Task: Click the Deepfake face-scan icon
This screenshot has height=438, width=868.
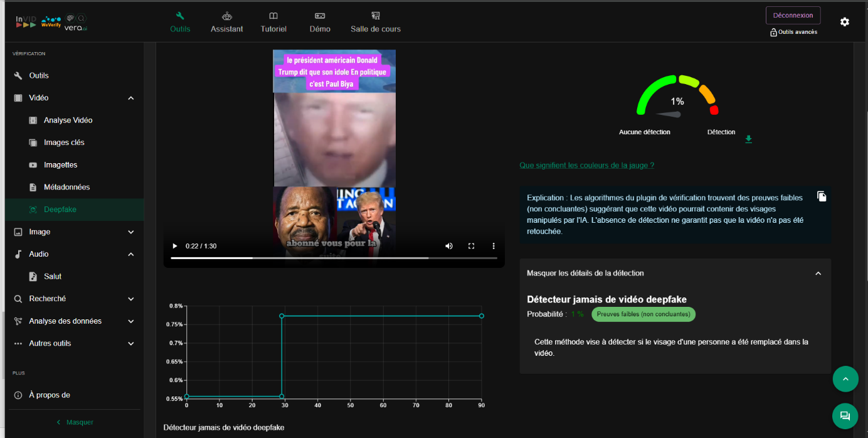Action: [x=33, y=210]
